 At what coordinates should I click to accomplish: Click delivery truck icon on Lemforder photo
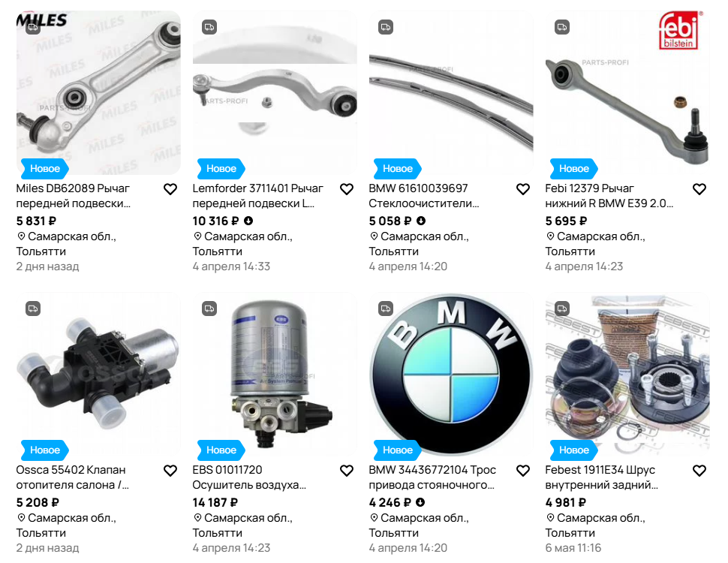[x=209, y=27]
